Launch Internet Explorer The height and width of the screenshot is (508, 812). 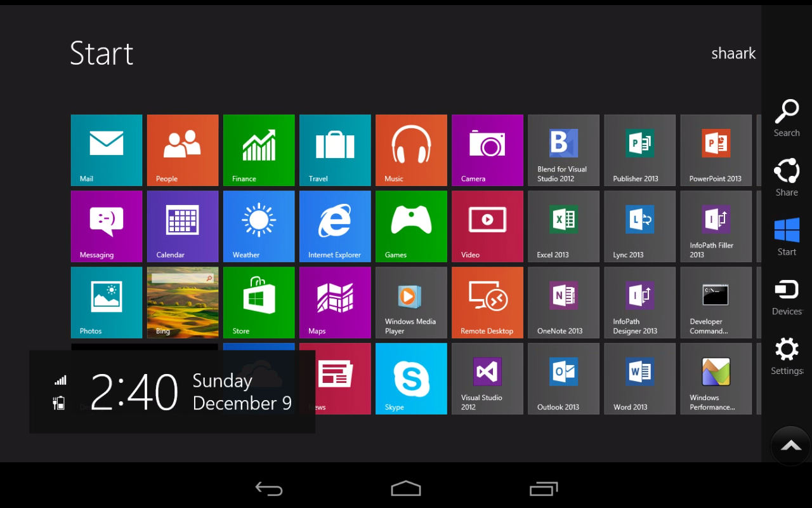[335, 227]
